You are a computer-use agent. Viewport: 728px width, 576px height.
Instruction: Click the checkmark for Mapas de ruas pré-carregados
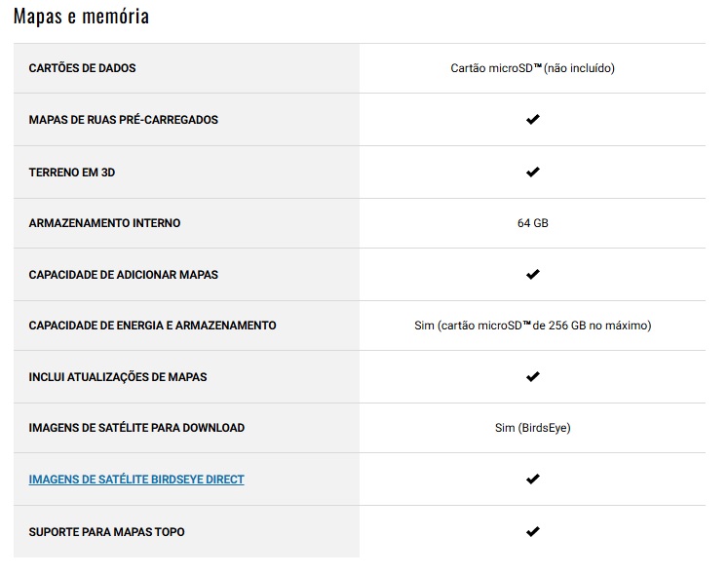tap(532, 120)
